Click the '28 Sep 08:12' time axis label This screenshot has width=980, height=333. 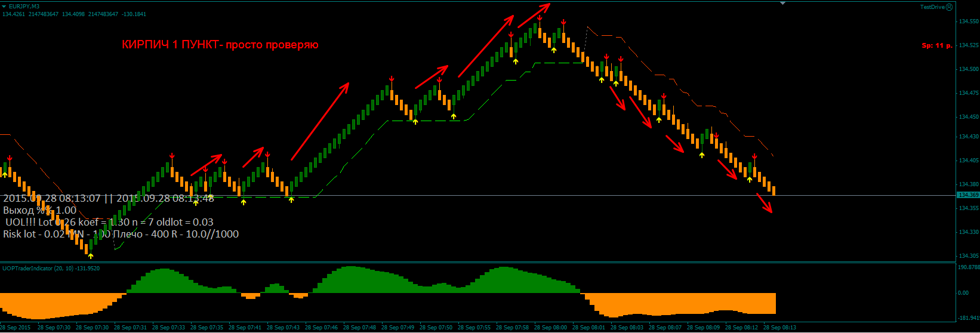tap(741, 328)
